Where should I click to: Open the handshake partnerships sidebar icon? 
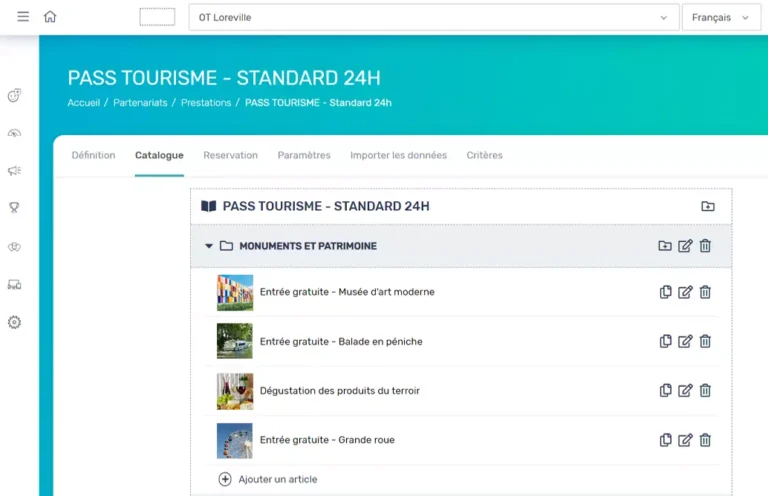pos(14,247)
